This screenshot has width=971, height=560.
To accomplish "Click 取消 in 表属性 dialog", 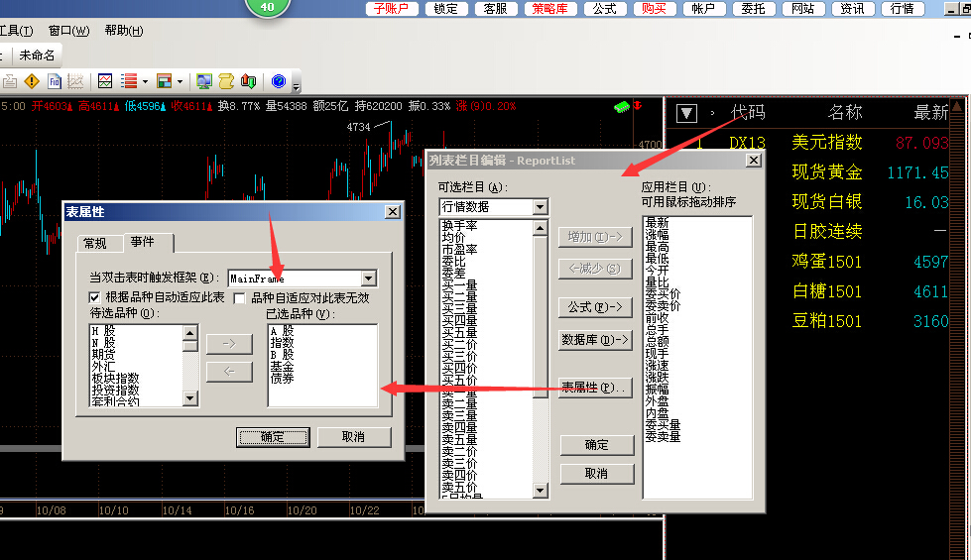I will point(354,437).
